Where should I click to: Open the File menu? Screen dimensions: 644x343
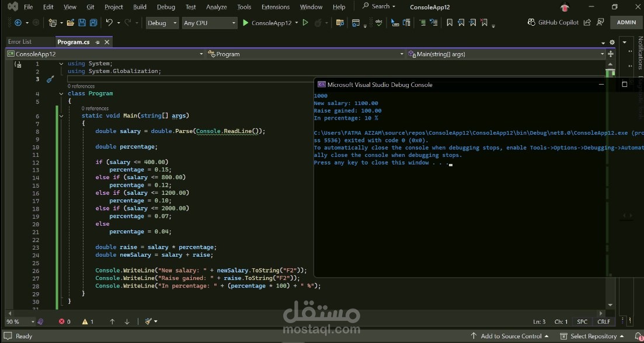[x=29, y=7]
